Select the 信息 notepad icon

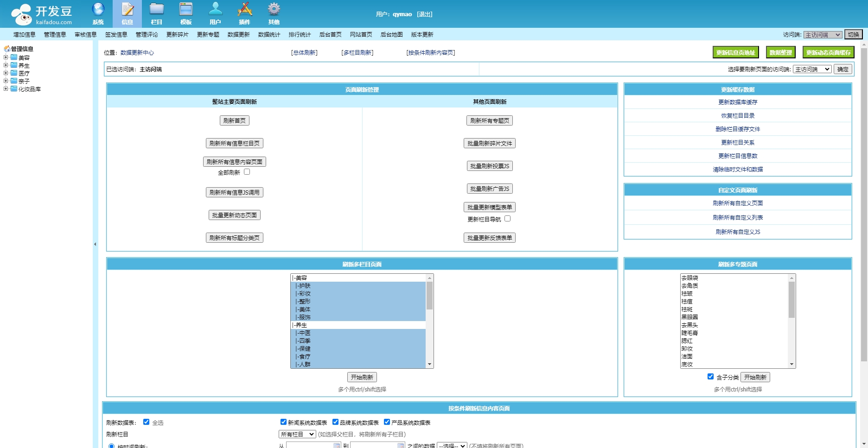(x=127, y=10)
